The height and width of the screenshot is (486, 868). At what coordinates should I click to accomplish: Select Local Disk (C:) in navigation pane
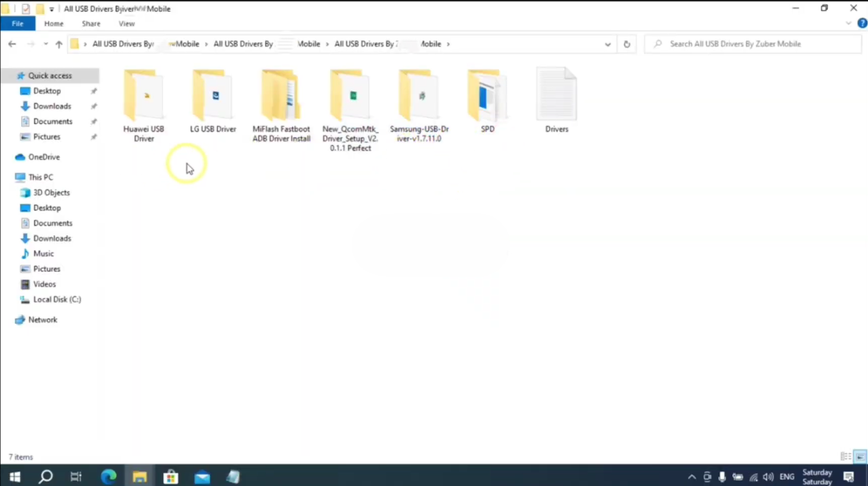(57, 299)
